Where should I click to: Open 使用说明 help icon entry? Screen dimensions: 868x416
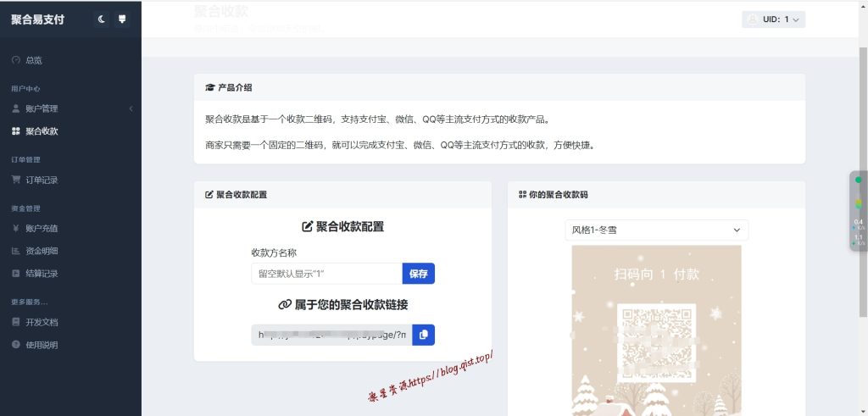[x=15, y=345]
